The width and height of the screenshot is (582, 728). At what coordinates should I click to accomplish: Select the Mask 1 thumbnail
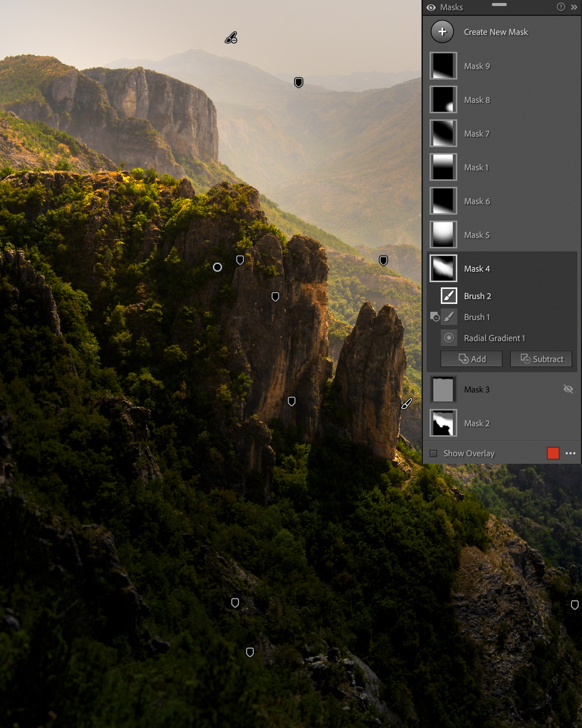click(x=443, y=167)
